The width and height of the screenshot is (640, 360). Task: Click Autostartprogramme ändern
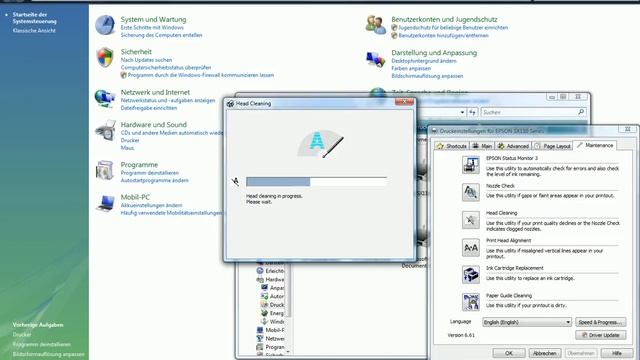tap(154, 180)
